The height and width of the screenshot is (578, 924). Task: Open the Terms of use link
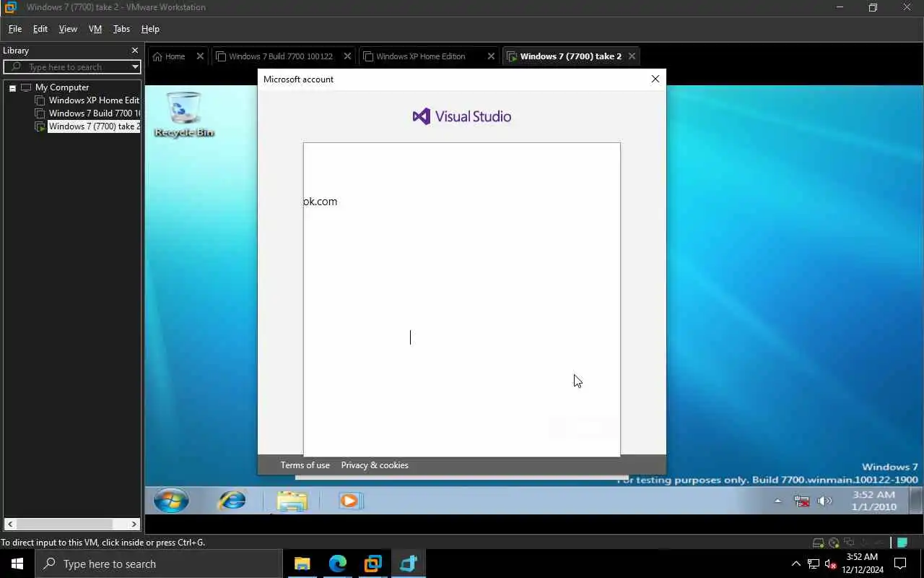coord(305,465)
